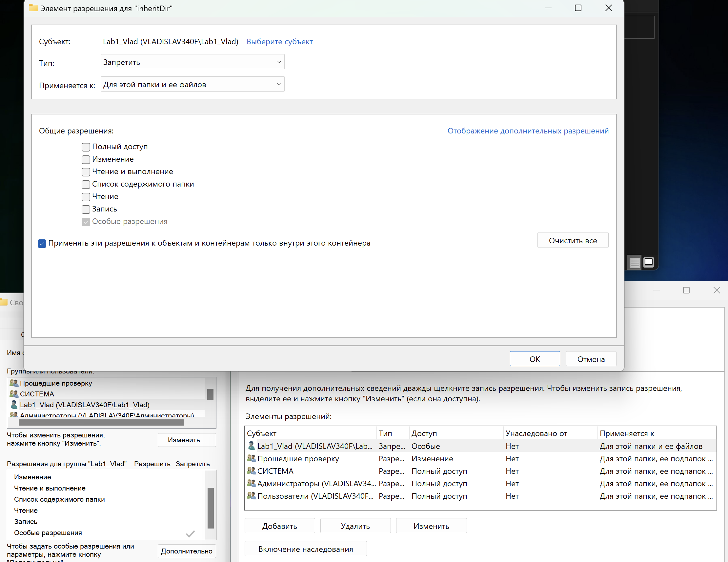Click the Выберите субъект link

click(x=279, y=42)
